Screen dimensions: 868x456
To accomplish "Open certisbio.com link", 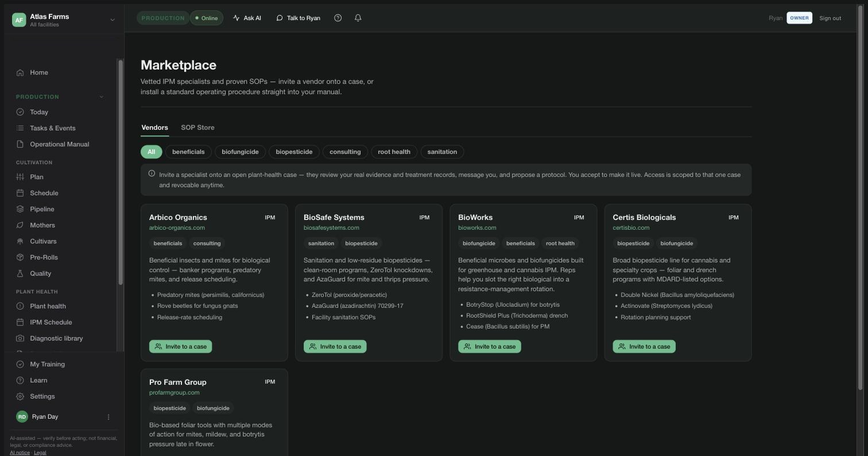I will pos(631,227).
